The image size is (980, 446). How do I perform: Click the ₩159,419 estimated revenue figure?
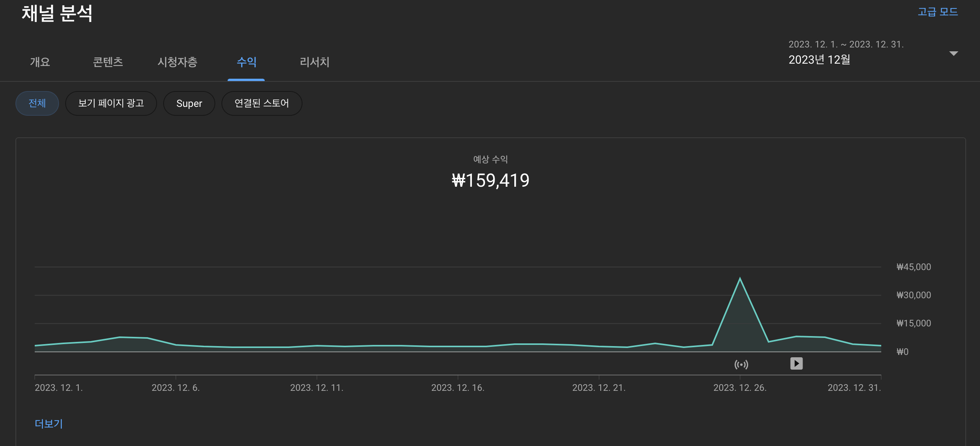tap(490, 181)
